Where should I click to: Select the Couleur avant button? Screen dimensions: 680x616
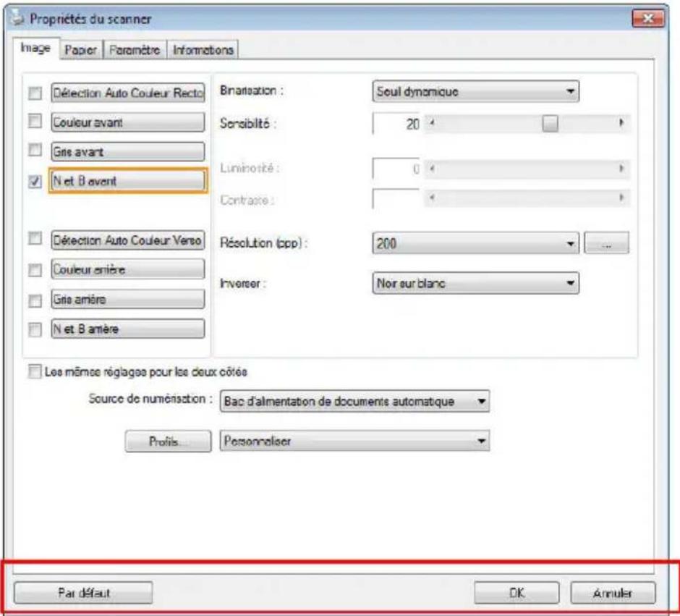(x=128, y=122)
